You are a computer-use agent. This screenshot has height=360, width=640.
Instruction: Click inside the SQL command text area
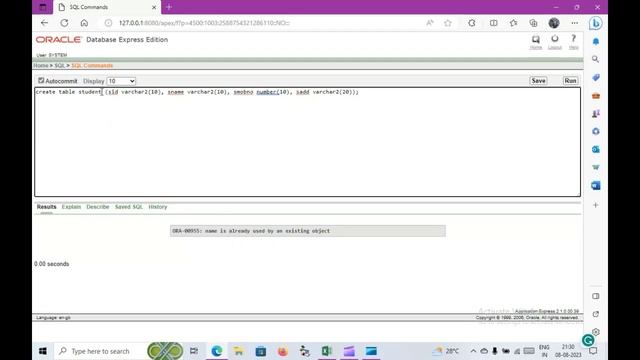click(x=307, y=142)
